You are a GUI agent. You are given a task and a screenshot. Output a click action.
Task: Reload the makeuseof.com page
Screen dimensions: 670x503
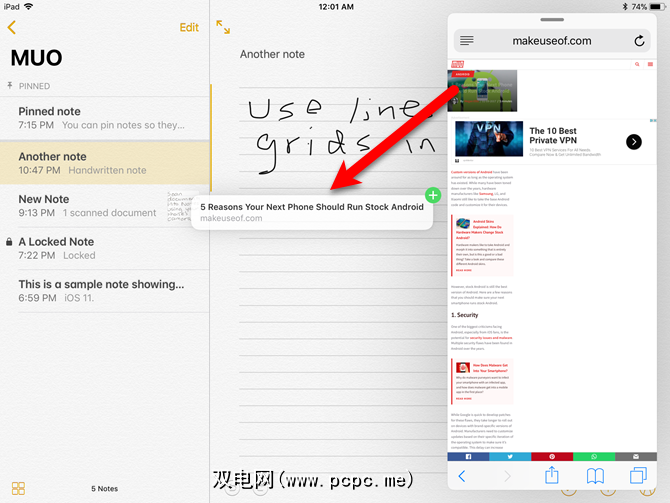pos(639,41)
